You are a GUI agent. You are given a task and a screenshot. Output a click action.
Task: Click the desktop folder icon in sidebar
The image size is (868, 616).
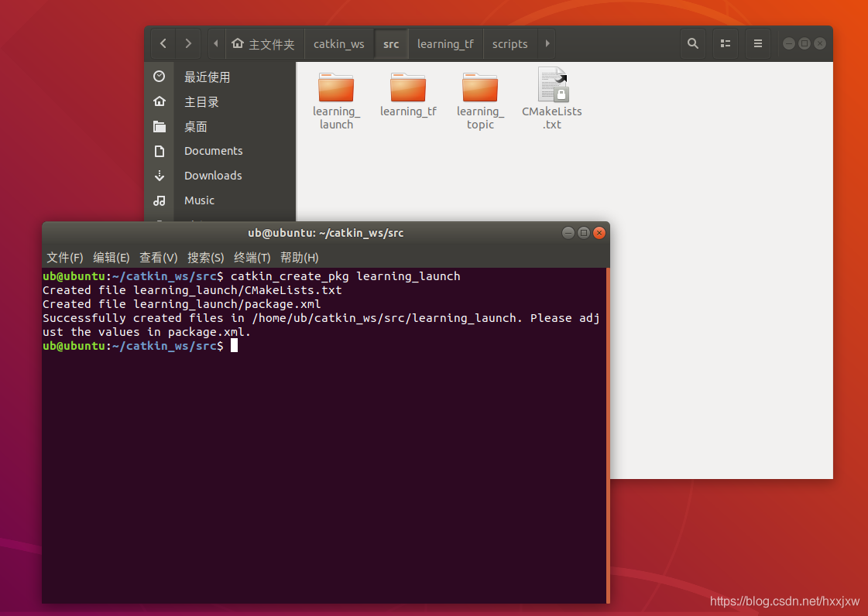click(160, 127)
